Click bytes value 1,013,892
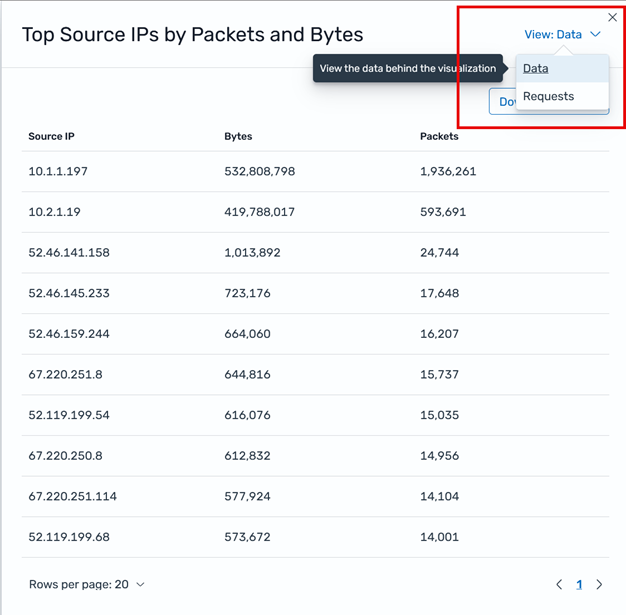The height and width of the screenshot is (615, 626). [252, 252]
